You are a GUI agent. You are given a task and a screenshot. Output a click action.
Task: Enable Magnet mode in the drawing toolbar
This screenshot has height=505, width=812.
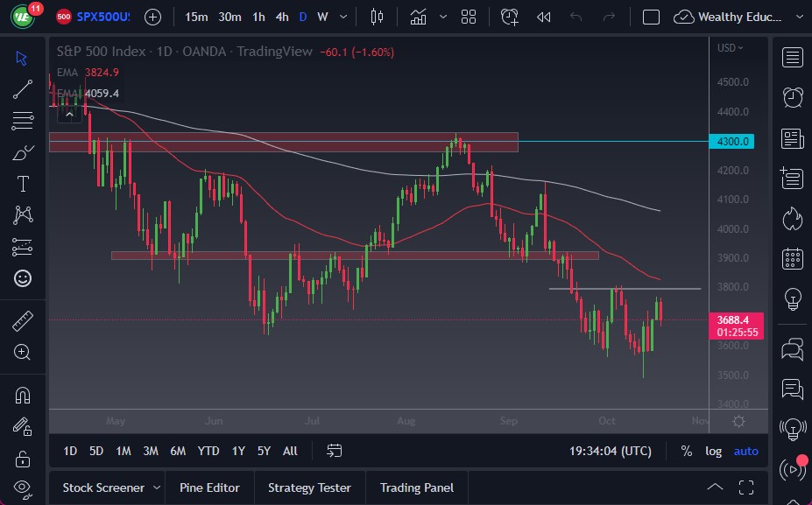tap(22, 395)
